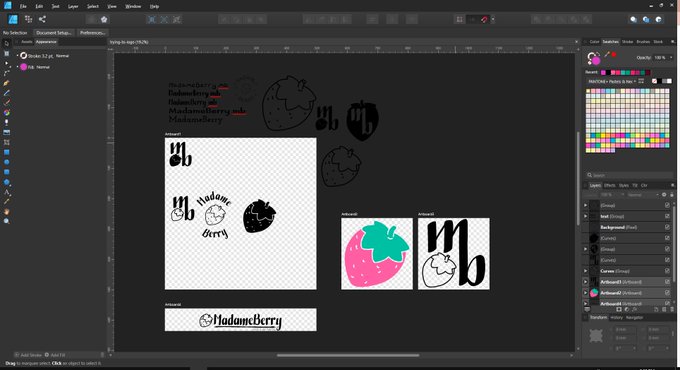Expand the Artboard3 layer

(585, 282)
